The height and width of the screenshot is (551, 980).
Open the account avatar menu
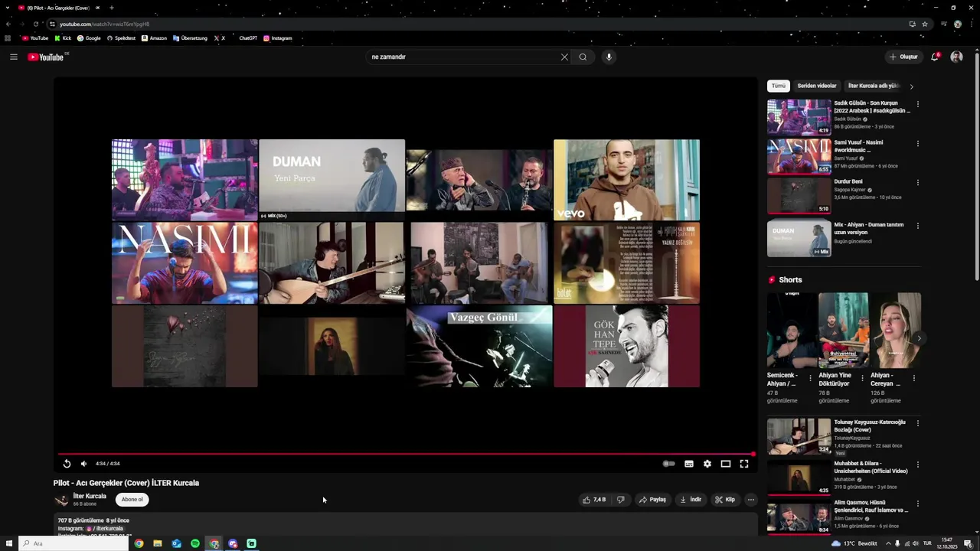pyautogui.click(x=956, y=57)
